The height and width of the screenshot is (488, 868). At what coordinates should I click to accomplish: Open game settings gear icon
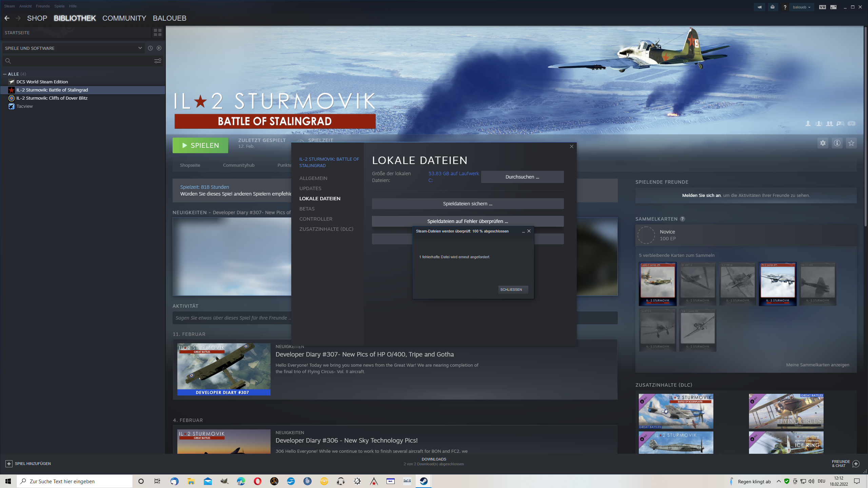823,143
